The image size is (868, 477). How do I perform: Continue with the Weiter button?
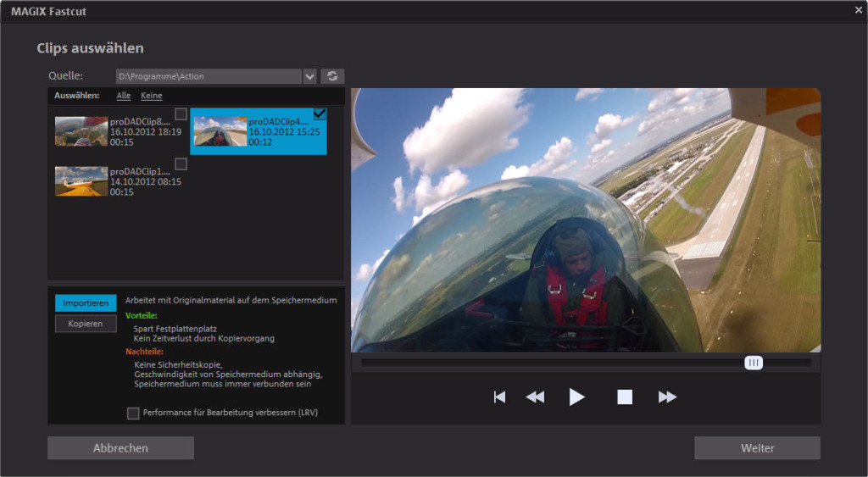point(757,447)
